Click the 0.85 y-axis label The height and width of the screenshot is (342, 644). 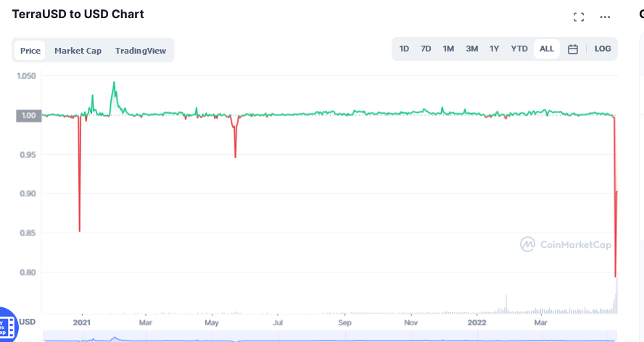pyautogui.click(x=28, y=233)
